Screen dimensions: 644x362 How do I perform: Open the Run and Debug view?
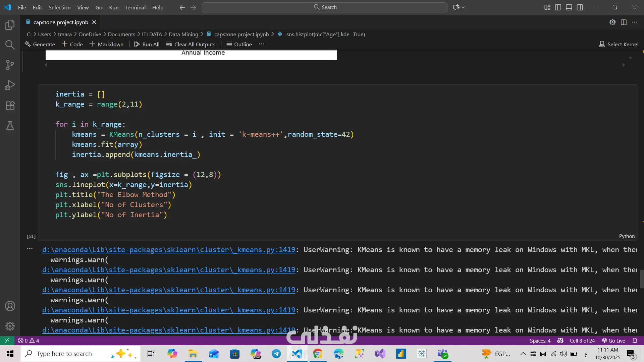(x=10, y=85)
